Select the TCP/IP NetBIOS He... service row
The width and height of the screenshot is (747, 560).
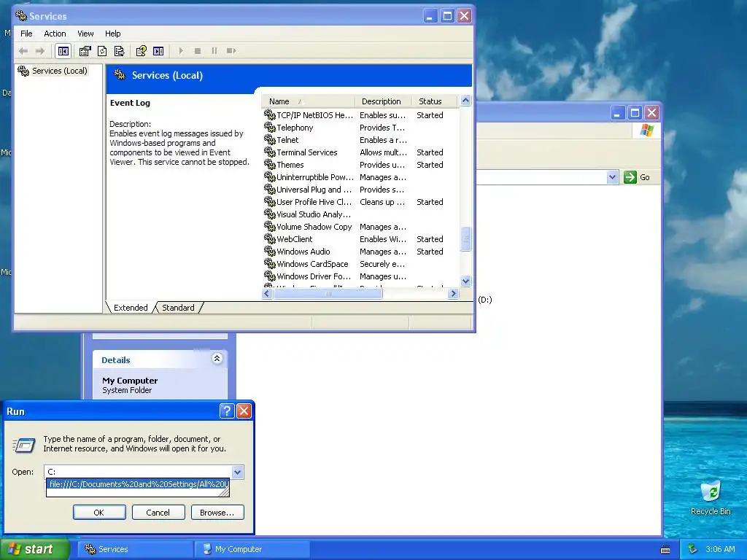pyautogui.click(x=360, y=115)
